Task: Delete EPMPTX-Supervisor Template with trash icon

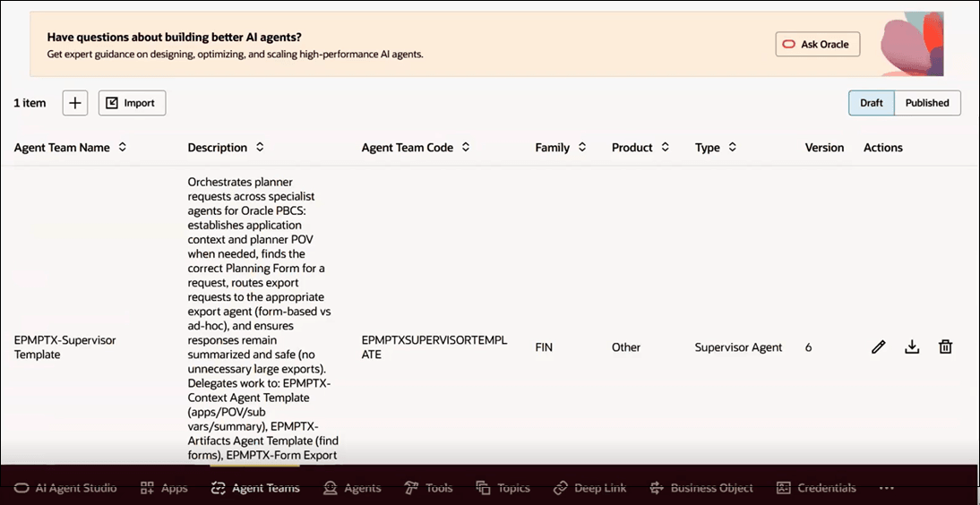Action: coord(946,347)
